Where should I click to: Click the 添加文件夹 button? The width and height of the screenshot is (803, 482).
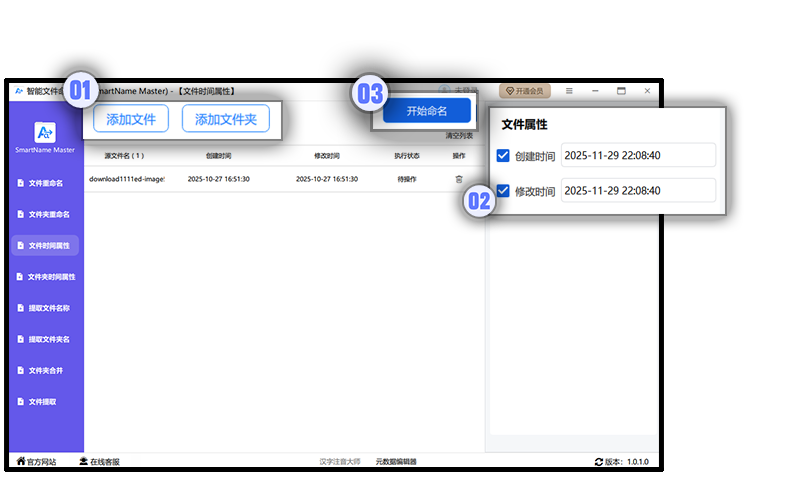click(226, 119)
